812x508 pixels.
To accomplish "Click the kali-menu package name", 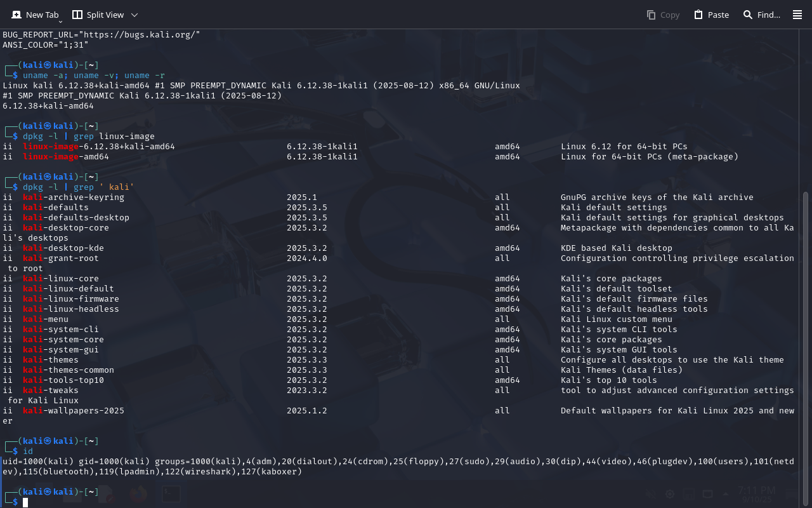I will click(46, 319).
